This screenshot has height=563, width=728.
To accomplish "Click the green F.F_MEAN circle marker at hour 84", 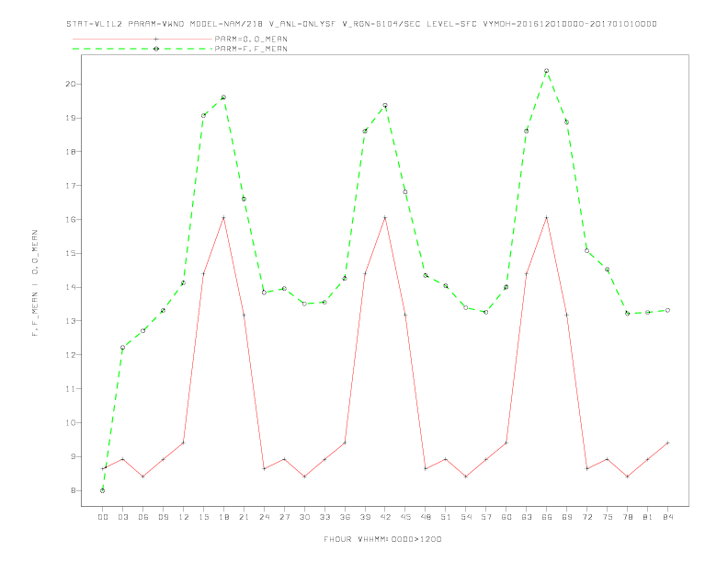I will tap(667, 310).
